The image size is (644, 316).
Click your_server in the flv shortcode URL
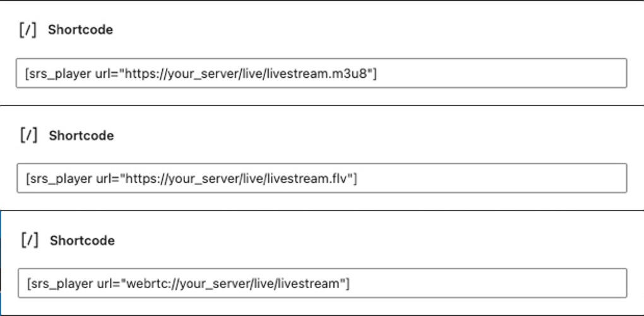(208, 178)
